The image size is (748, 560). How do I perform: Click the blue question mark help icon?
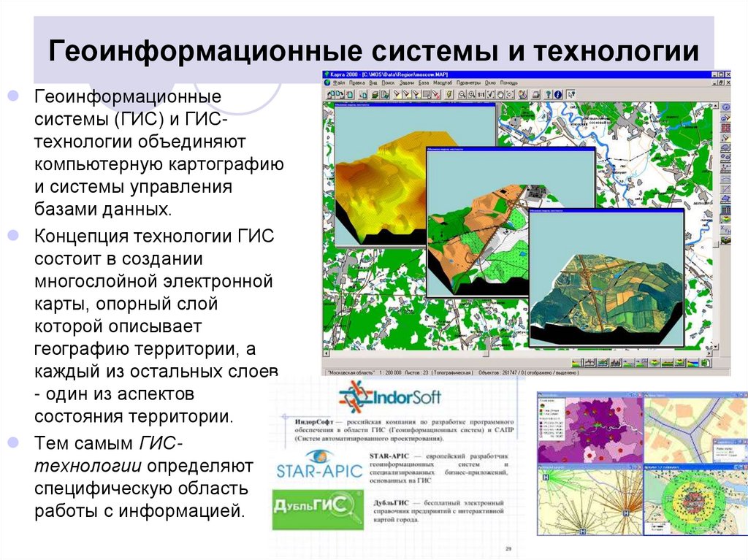pos(549,94)
